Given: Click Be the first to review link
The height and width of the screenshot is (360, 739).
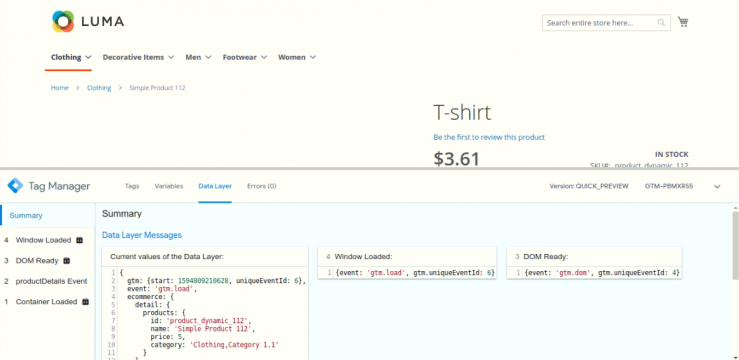Looking at the screenshot, I should pos(489,137).
